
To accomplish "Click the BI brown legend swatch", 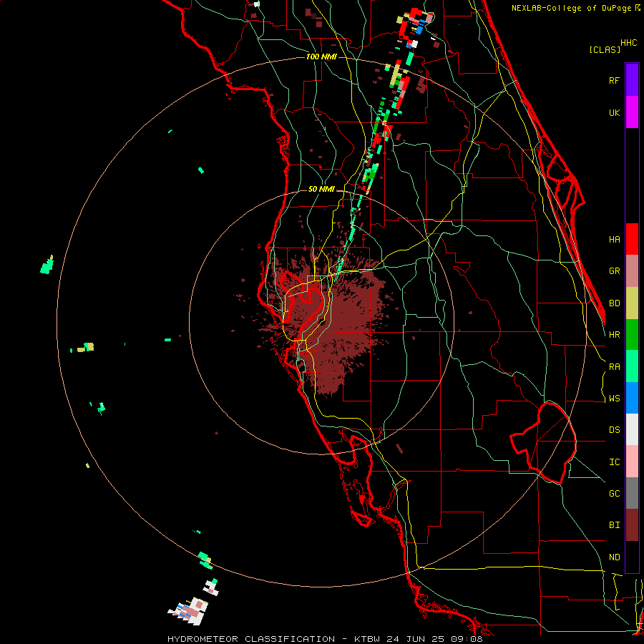I will (x=632, y=525).
